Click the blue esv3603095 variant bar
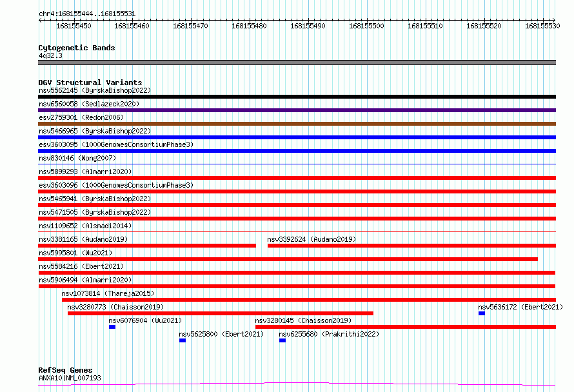574x392 pixels. click(297, 151)
